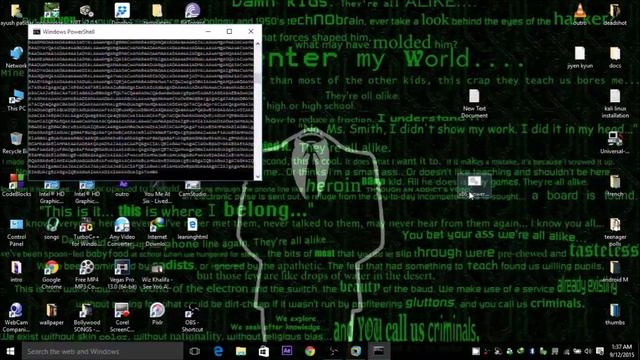640x360 pixels.
Task: Open the kali linux installation file
Action: coord(615,104)
